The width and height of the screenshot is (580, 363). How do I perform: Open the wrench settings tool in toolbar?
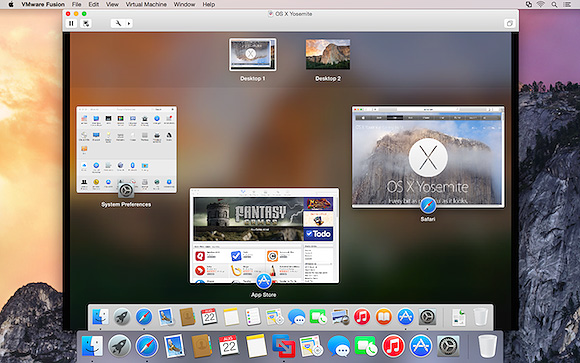[118, 23]
